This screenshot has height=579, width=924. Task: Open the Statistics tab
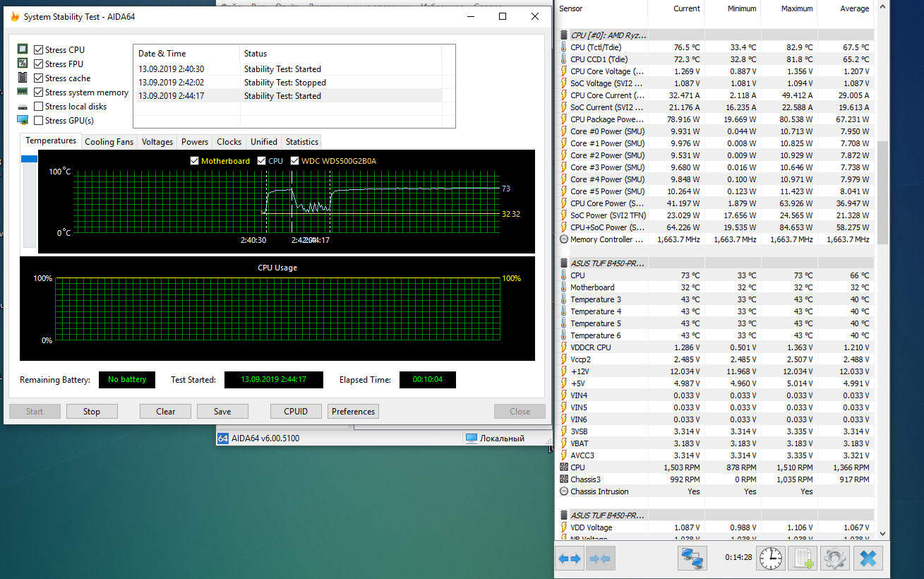pyautogui.click(x=302, y=142)
